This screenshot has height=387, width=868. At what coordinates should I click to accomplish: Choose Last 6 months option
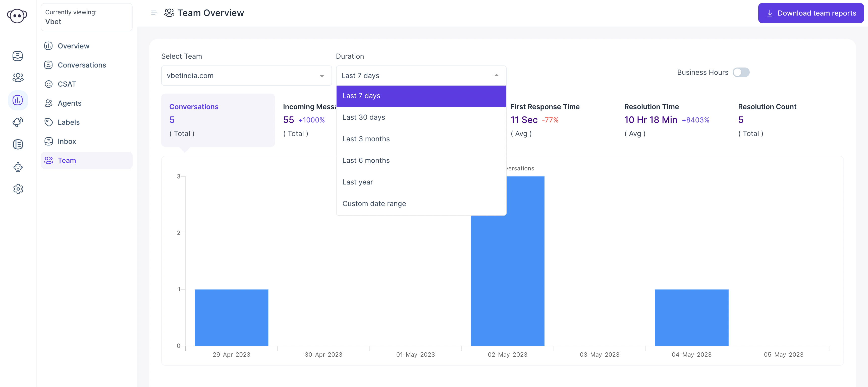(x=421, y=160)
